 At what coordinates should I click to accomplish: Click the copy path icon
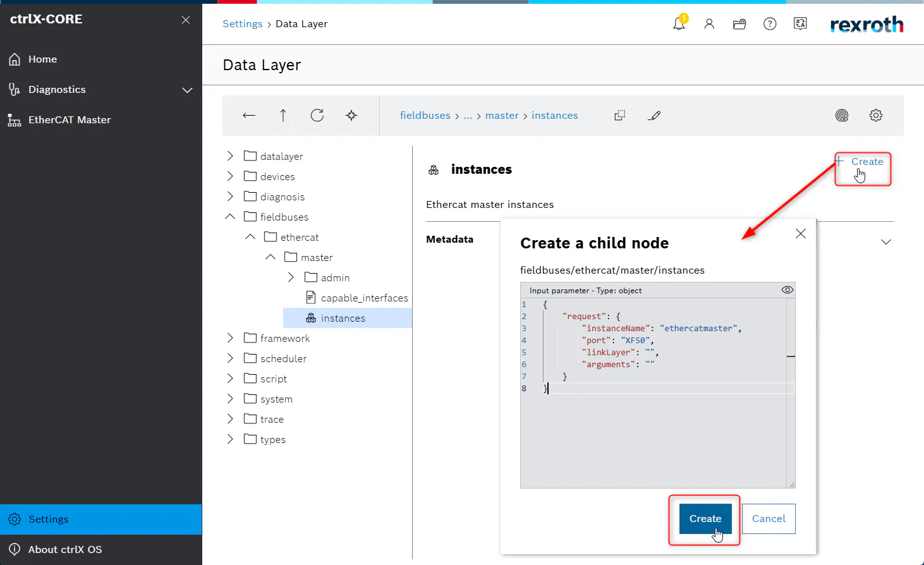coord(620,115)
